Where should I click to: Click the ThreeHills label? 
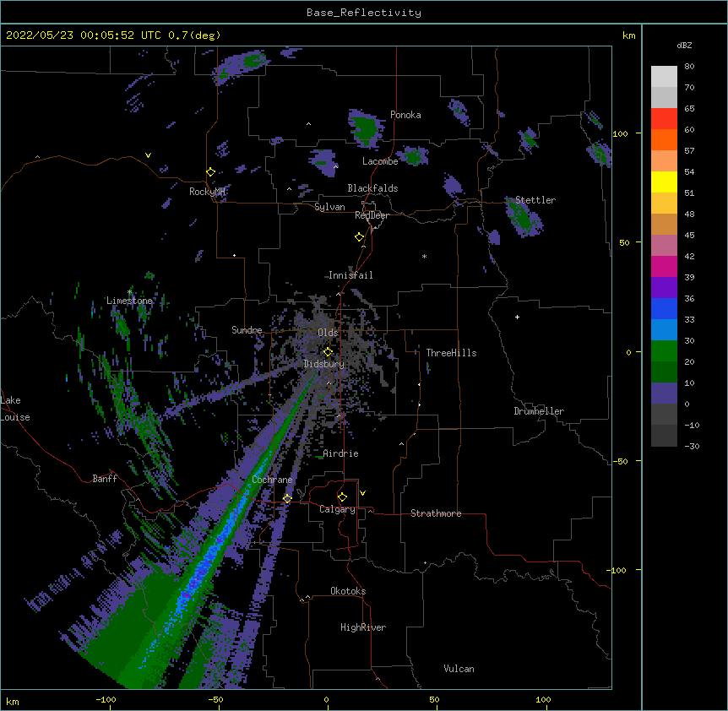coord(451,353)
